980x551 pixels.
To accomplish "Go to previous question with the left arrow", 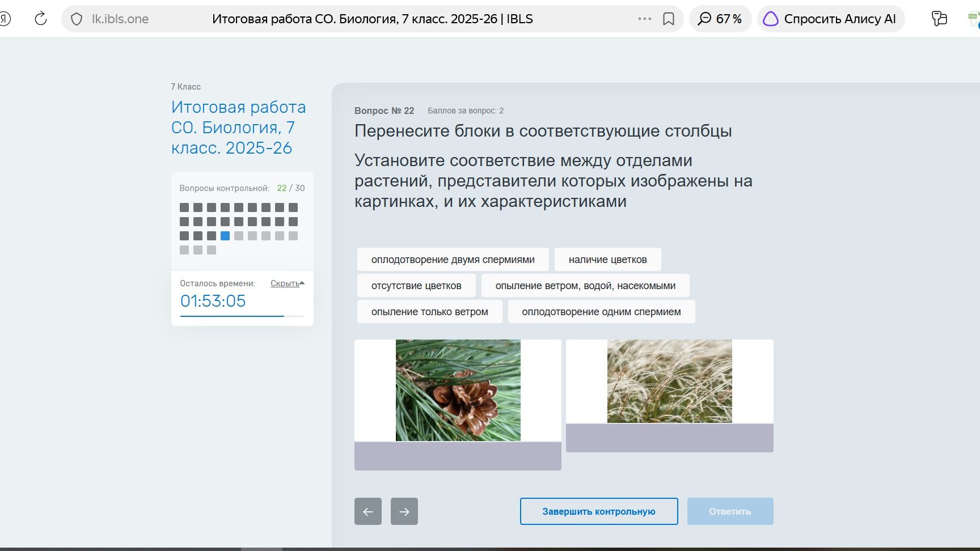I will [368, 511].
